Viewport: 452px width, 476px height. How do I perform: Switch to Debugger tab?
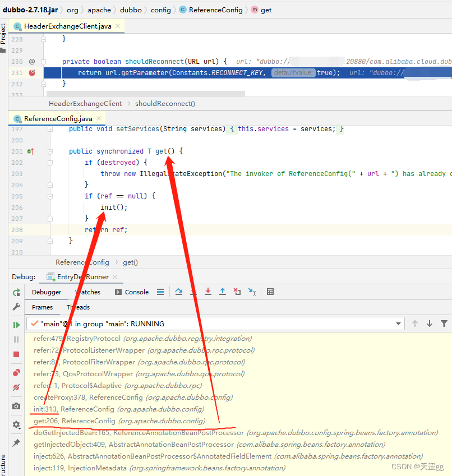pyautogui.click(x=47, y=292)
